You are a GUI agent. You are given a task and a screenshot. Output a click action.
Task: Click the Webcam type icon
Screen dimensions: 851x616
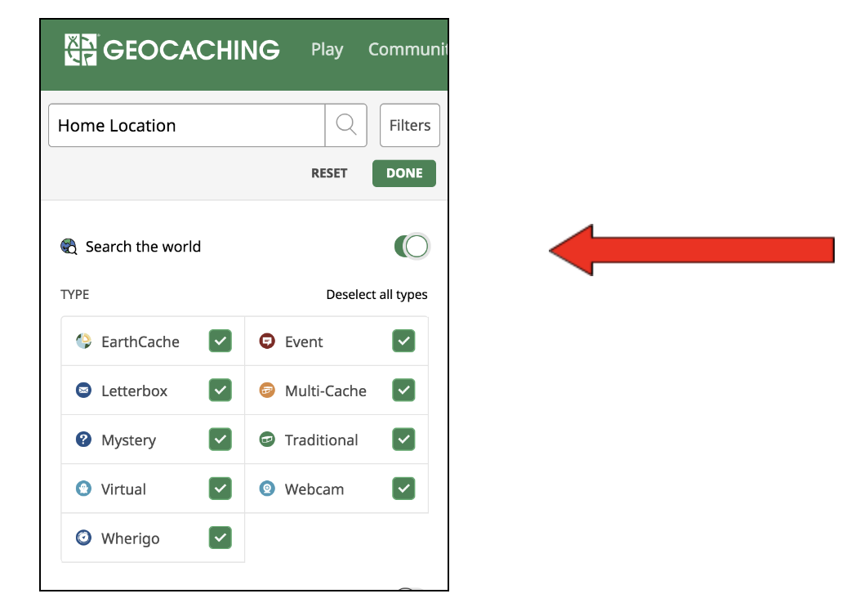point(267,489)
